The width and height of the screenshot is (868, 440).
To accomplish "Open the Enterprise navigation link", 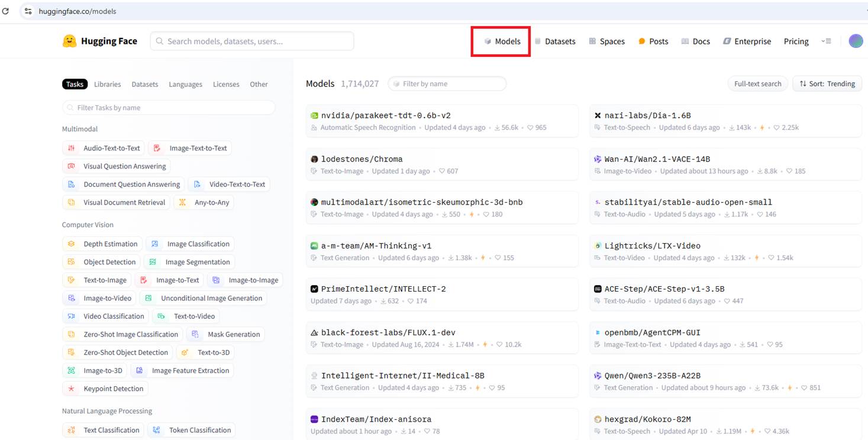I will (x=747, y=41).
